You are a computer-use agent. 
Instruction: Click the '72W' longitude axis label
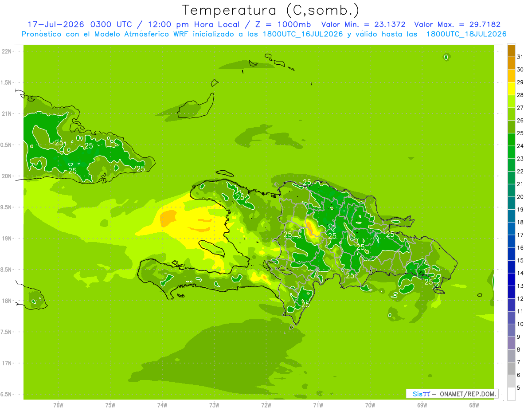pos(266,405)
